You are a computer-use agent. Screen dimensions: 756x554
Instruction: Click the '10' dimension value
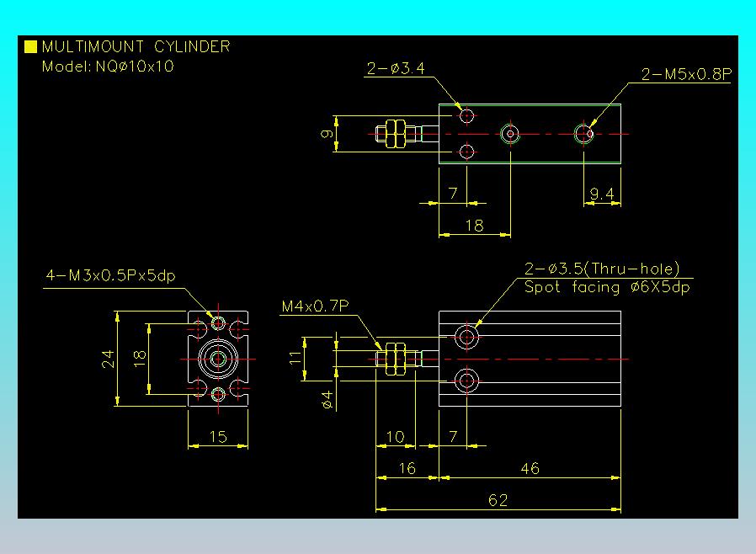click(396, 437)
